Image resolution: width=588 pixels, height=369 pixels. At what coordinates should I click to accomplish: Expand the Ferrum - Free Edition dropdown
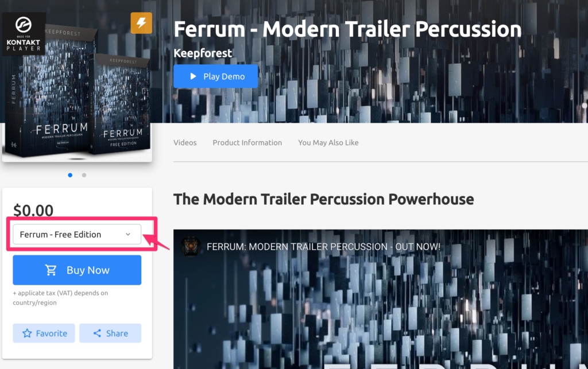pos(77,234)
